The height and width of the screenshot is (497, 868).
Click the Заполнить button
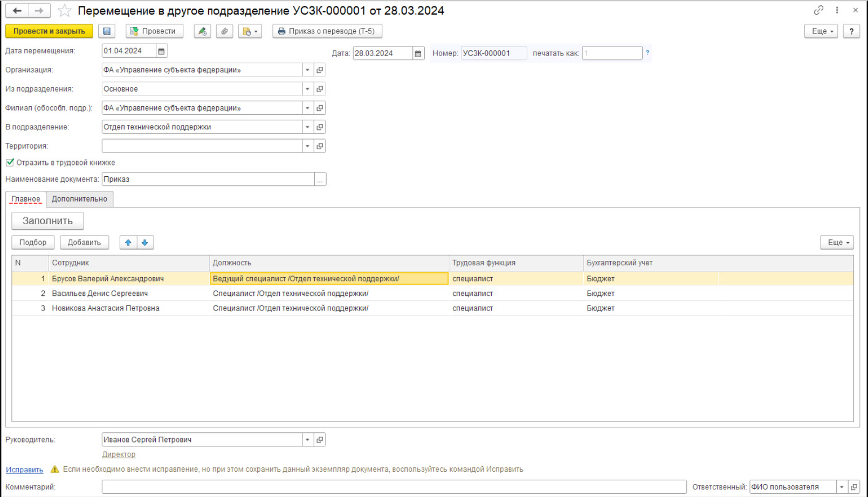click(x=47, y=220)
